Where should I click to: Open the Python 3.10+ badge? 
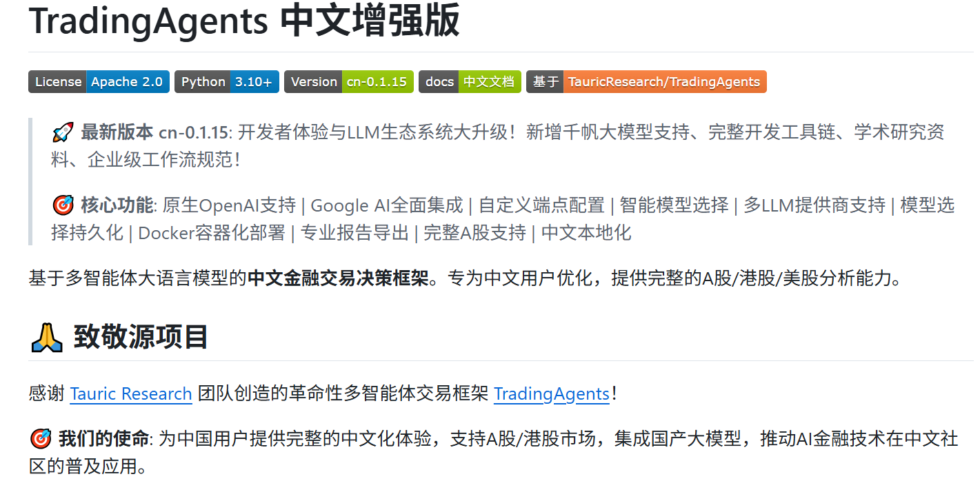pos(226,81)
